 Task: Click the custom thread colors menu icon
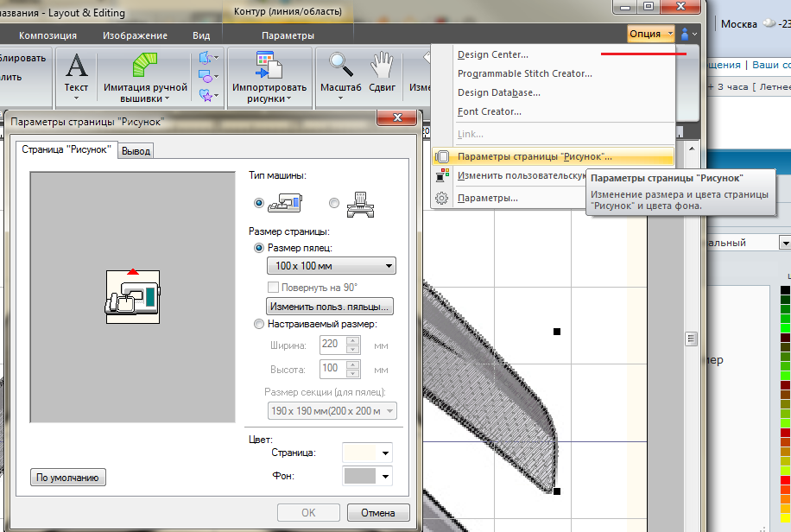tap(442, 176)
